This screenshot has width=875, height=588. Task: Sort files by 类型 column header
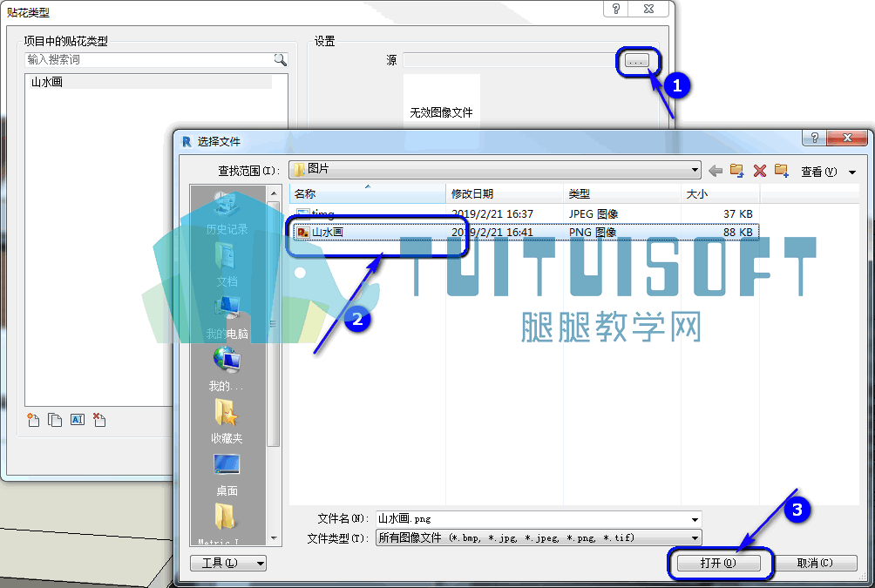pos(622,193)
